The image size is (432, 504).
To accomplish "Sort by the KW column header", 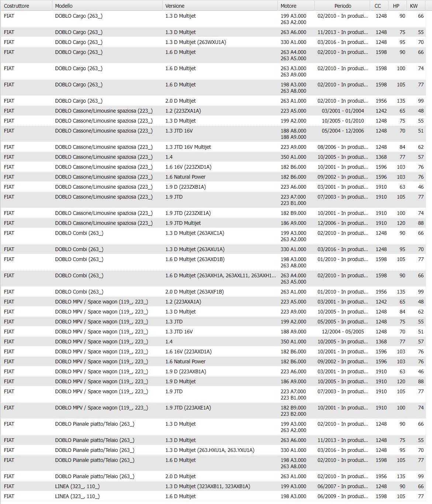I will (x=416, y=6).
